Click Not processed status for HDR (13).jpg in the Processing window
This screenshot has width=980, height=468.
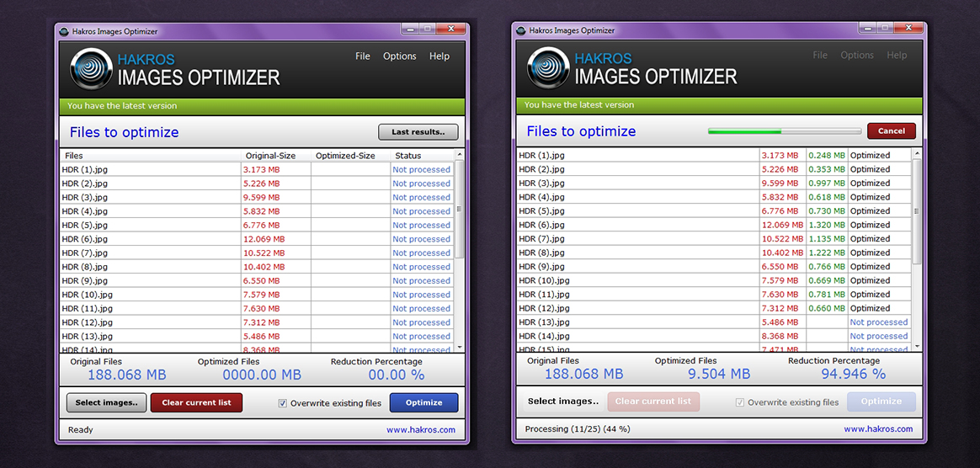tap(879, 322)
